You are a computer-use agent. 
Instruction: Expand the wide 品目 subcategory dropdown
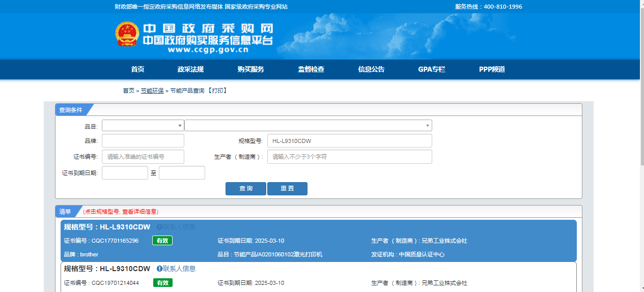(x=308, y=126)
